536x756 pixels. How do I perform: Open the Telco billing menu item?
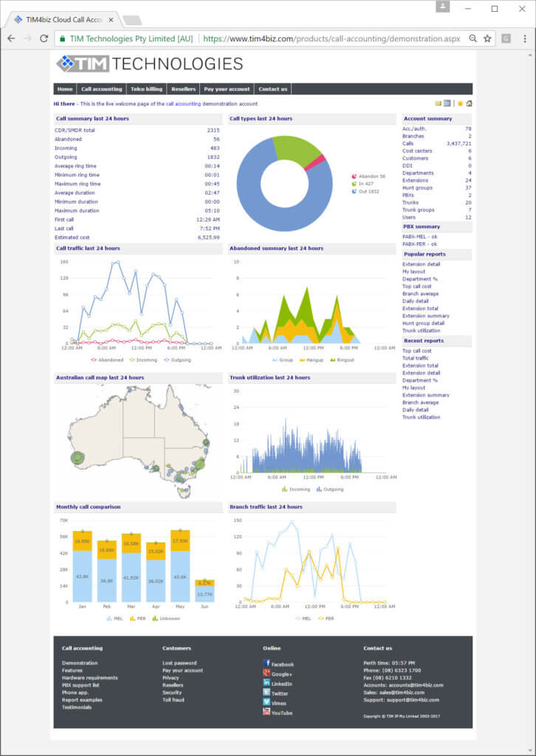tap(146, 89)
